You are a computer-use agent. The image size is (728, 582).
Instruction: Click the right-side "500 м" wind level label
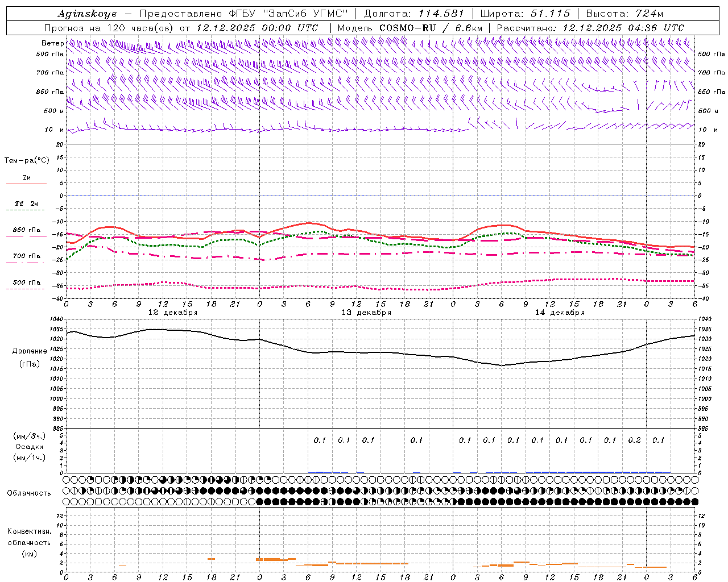708,111
